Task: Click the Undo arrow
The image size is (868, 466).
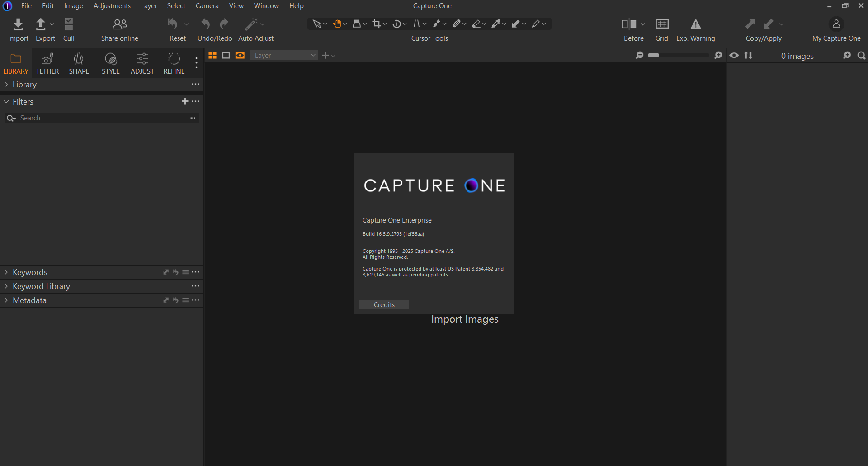Action: pos(206,24)
